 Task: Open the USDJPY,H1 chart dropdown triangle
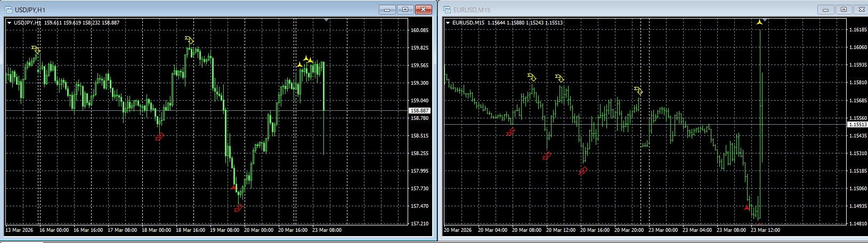pos(9,23)
